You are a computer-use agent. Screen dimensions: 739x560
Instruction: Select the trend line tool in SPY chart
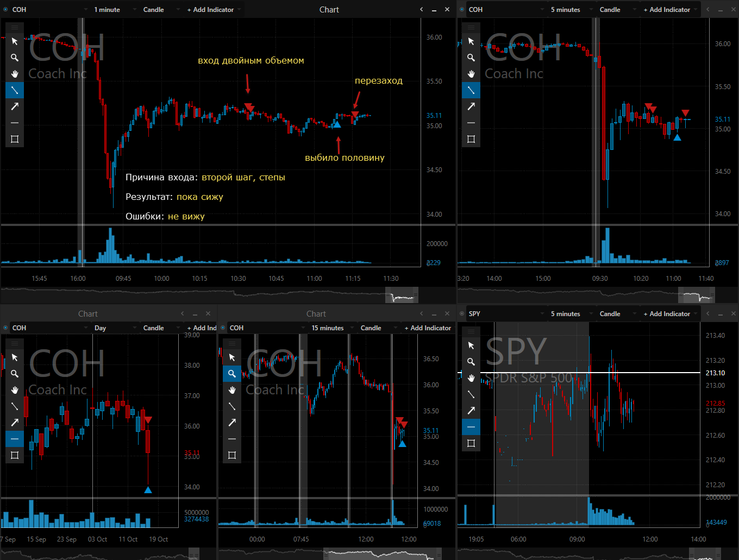(x=471, y=394)
